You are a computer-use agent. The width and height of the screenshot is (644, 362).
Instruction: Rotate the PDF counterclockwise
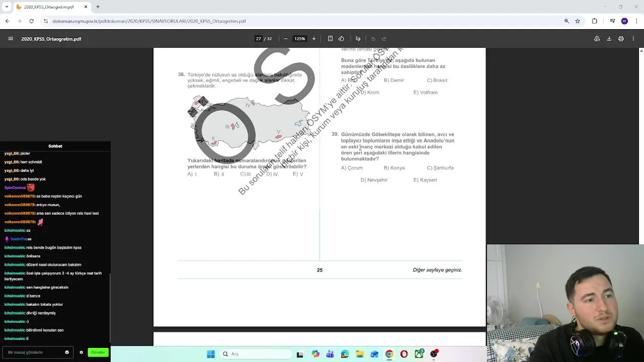[341, 39]
